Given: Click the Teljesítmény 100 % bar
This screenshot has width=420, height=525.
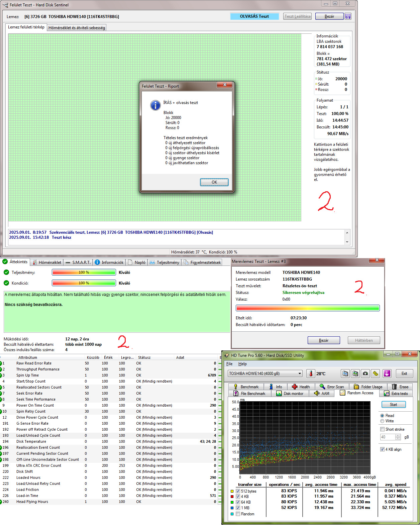Looking at the screenshot, I should tap(84, 273).
